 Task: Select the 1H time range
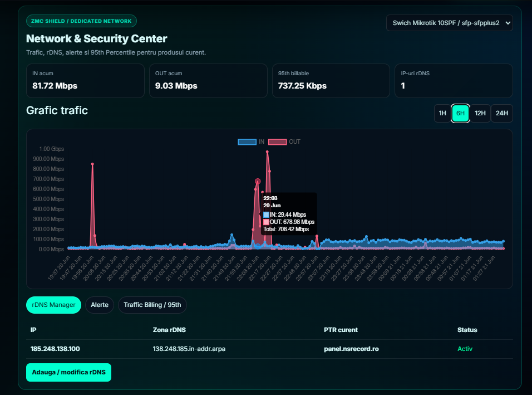tap(442, 113)
